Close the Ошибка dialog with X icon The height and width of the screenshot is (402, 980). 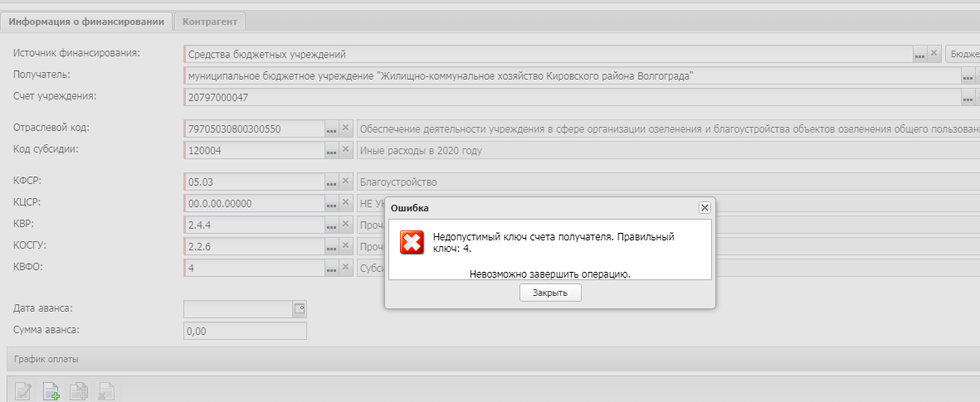tap(705, 207)
